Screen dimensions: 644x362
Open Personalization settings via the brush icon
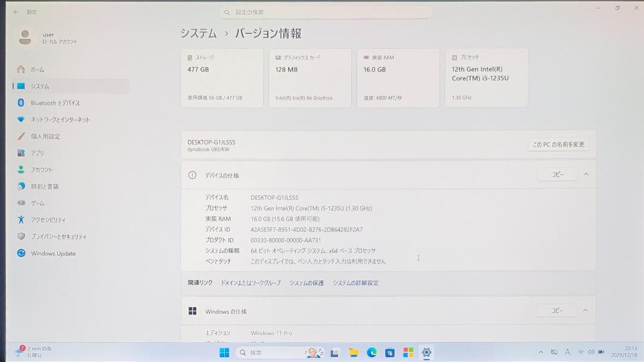tap(21, 136)
